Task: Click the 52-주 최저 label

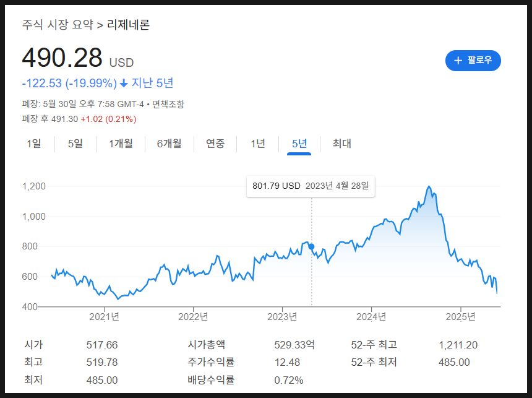Action: pyautogui.click(x=374, y=362)
